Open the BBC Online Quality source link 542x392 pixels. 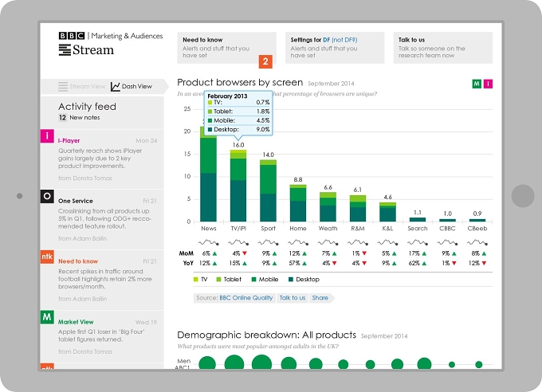(246, 298)
